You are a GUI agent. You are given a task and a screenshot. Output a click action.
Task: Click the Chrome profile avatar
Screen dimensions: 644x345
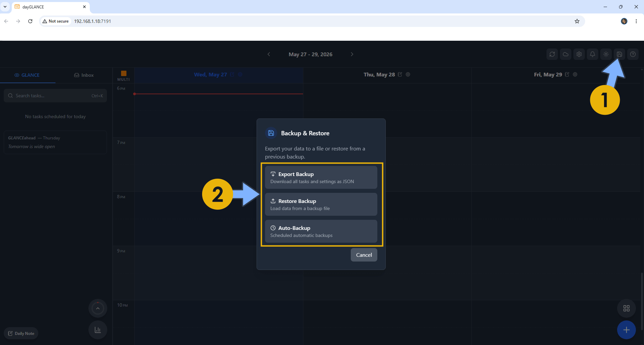point(624,21)
